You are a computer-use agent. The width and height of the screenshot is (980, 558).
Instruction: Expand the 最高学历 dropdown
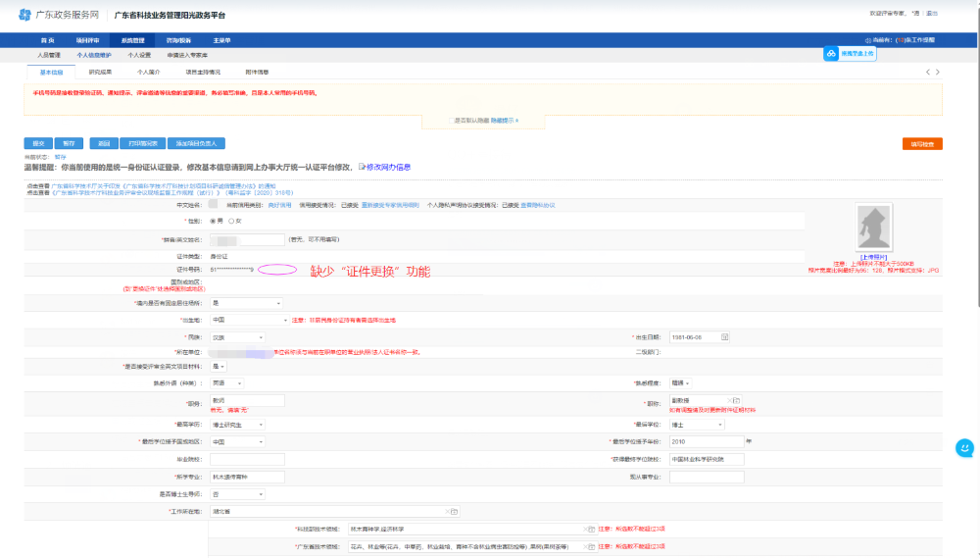click(x=237, y=425)
